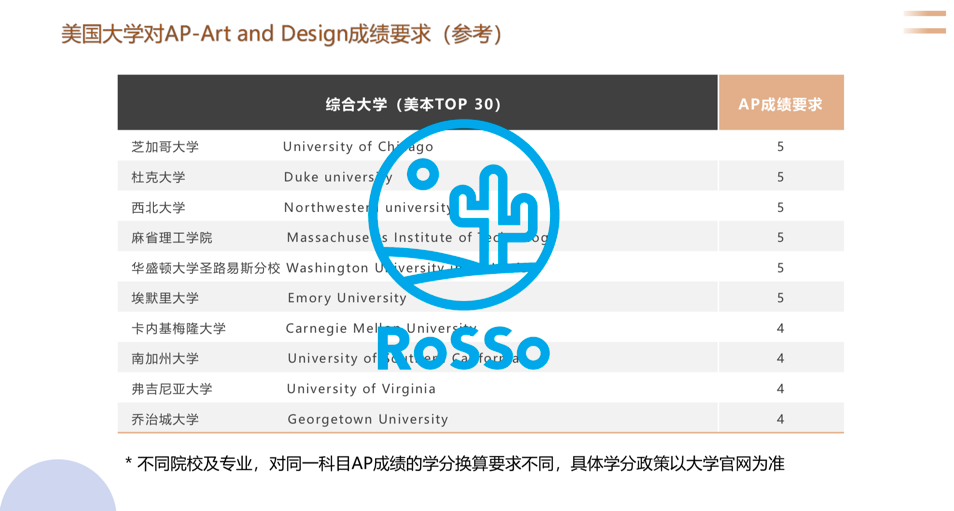Select the slide title about AP-Art and Design

tap(282, 34)
